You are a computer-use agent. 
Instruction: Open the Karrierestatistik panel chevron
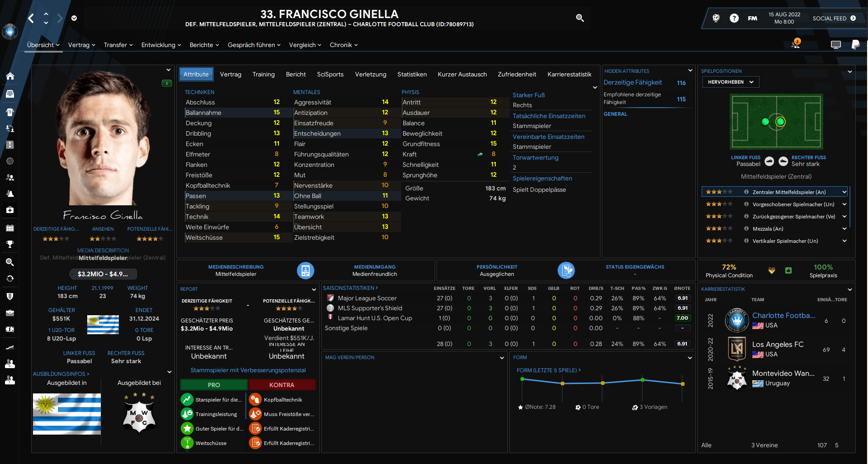[849, 289]
